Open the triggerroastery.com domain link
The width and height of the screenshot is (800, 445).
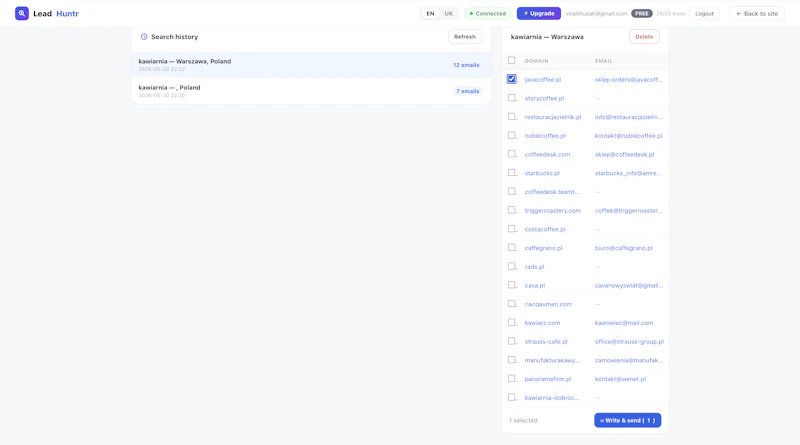pyautogui.click(x=553, y=211)
